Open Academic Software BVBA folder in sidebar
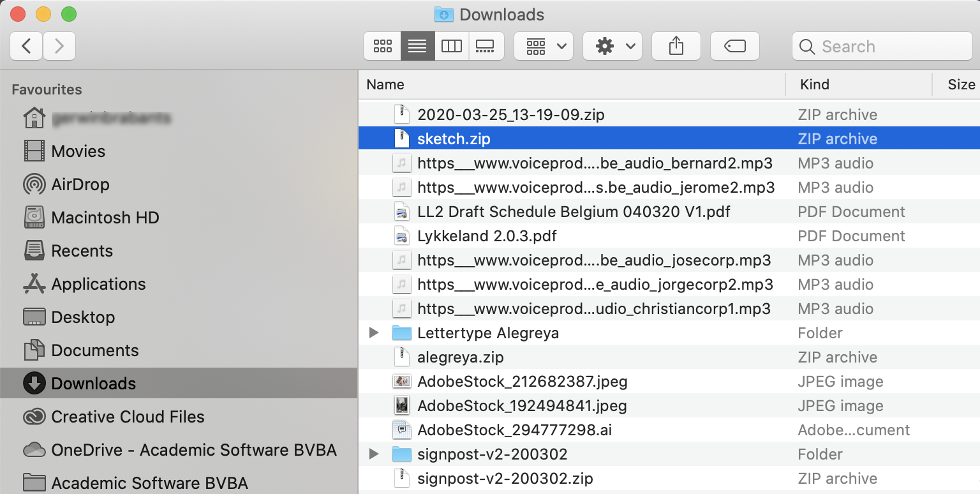This screenshot has height=494, width=980. click(x=179, y=483)
